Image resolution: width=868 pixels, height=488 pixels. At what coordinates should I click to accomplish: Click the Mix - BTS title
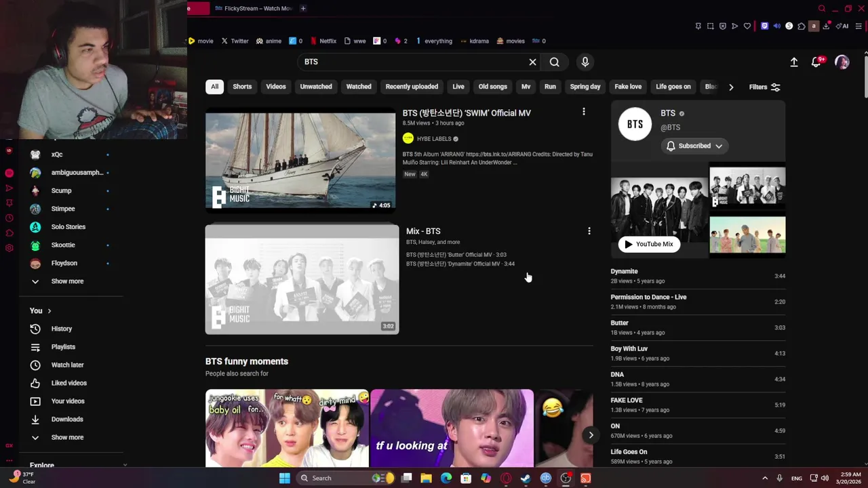pyautogui.click(x=423, y=231)
